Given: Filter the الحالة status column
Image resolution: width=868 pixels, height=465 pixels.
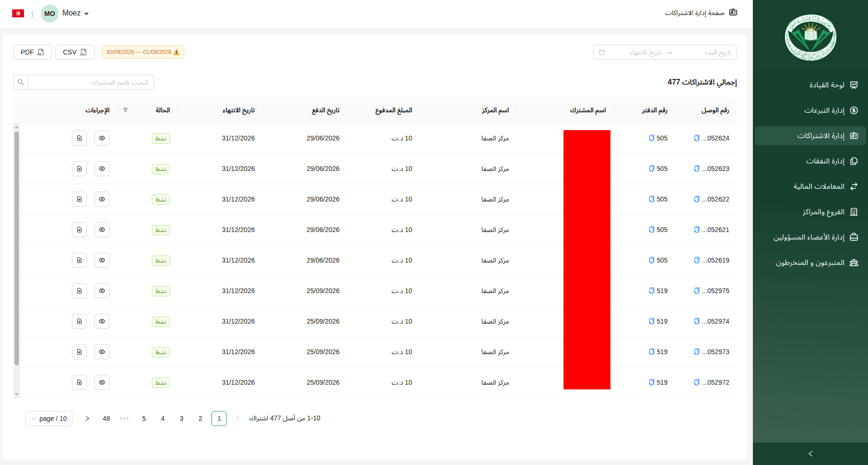Looking at the screenshot, I should 125,110.
